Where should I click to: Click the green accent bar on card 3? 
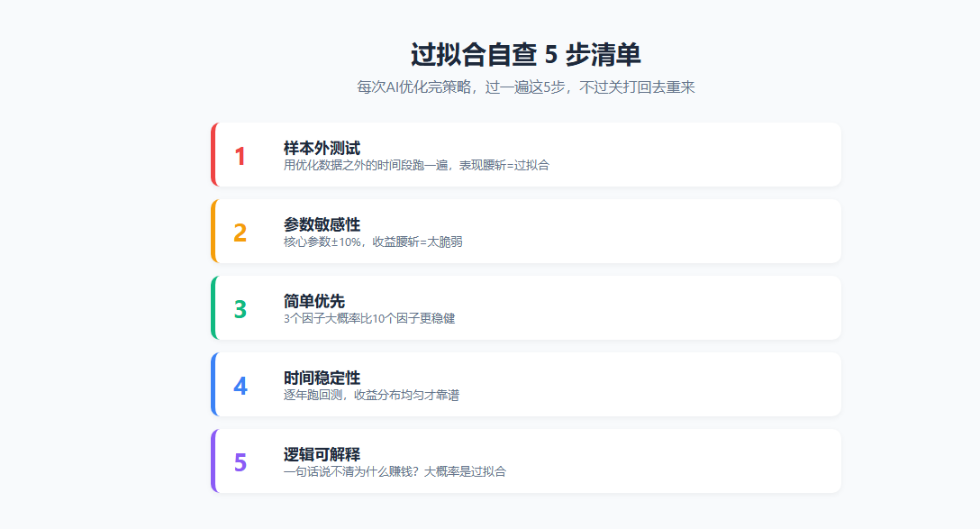tap(213, 307)
